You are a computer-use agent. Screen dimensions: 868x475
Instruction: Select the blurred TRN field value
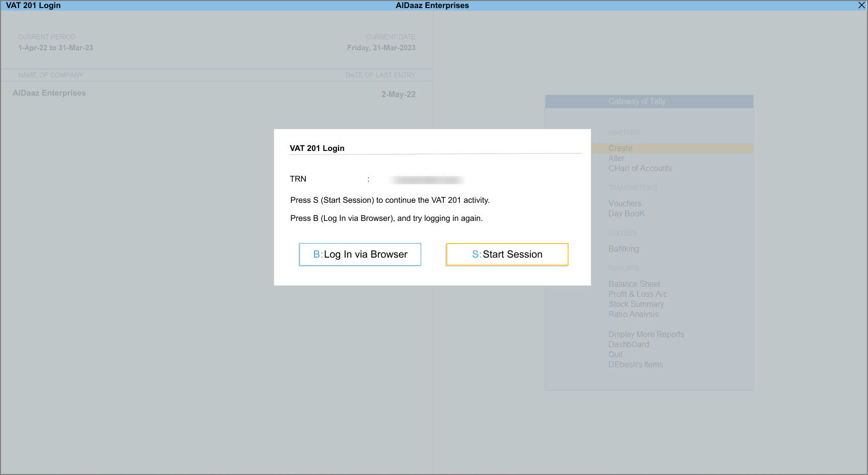(x=427, y=180)
